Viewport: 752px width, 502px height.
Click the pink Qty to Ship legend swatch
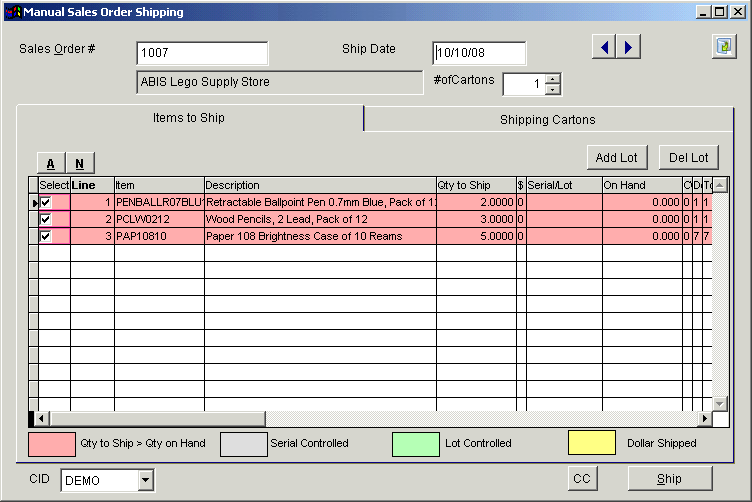tap(52, 443)
